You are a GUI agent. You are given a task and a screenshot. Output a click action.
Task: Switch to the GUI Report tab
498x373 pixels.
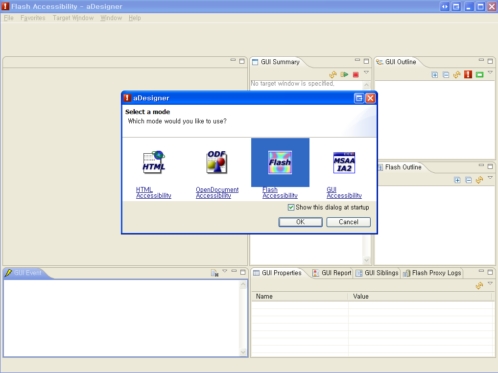332,273
